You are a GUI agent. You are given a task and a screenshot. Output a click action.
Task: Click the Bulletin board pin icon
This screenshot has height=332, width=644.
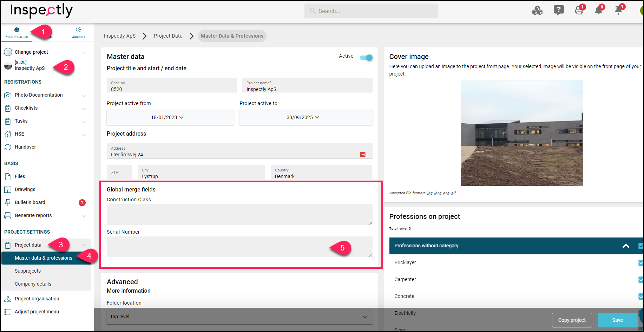point(8,203)
